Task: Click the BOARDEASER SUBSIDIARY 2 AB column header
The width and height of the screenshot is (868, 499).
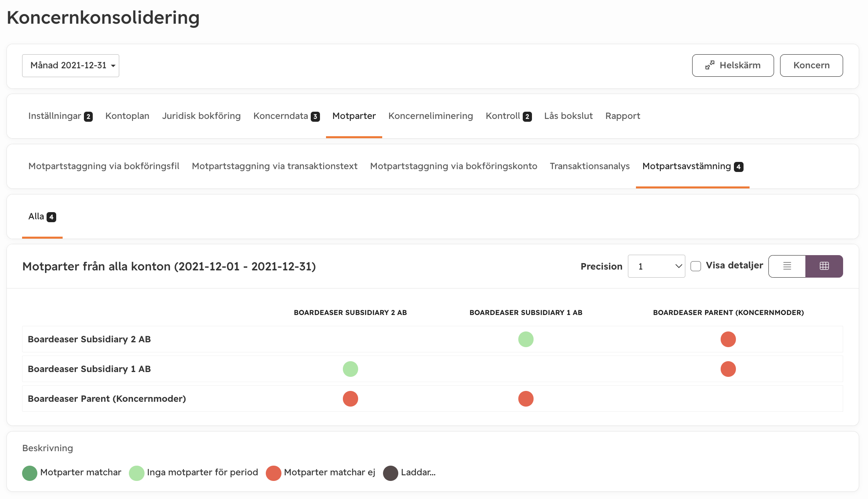Action: [x=350, y=313]
